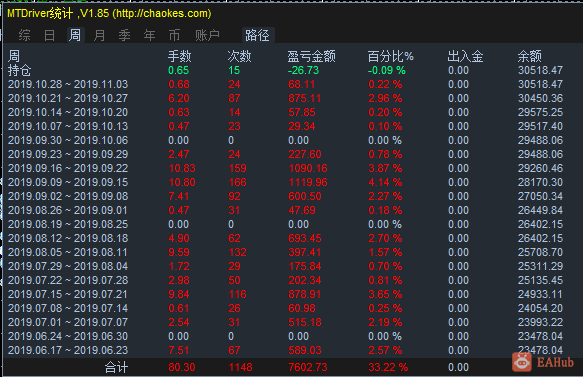The image size is (583, 377).
Task: Select the 周 weekly tab
Action: click(x=75, y=35)
